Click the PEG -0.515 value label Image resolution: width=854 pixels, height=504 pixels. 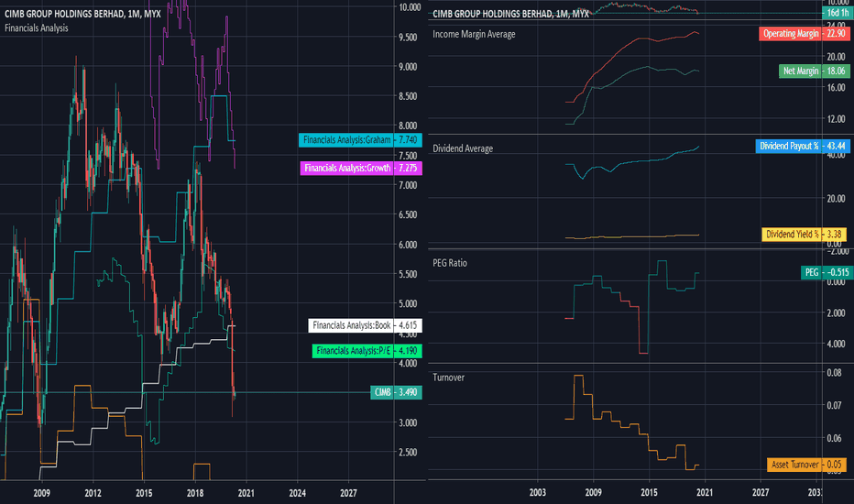[x=827, y=272]
